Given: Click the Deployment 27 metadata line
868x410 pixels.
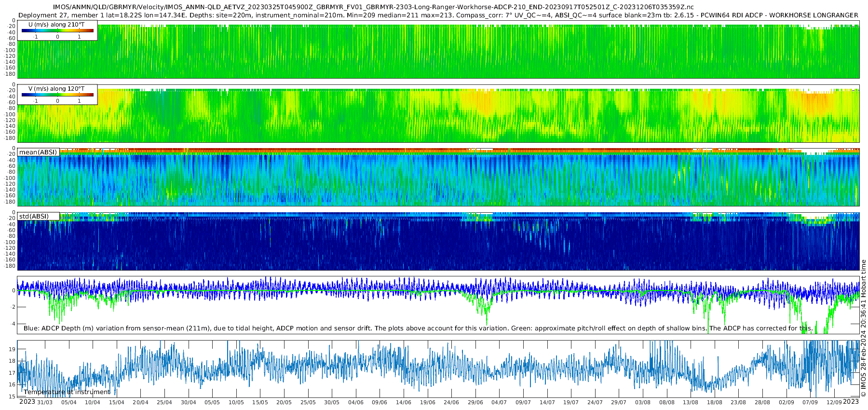Looking at the screenshot, I should click(438, 15).
